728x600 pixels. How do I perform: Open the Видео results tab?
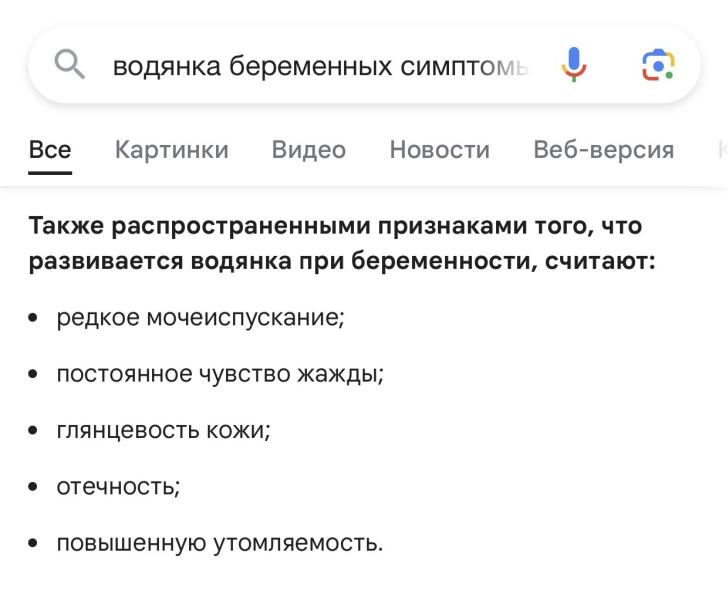[309, 150]
